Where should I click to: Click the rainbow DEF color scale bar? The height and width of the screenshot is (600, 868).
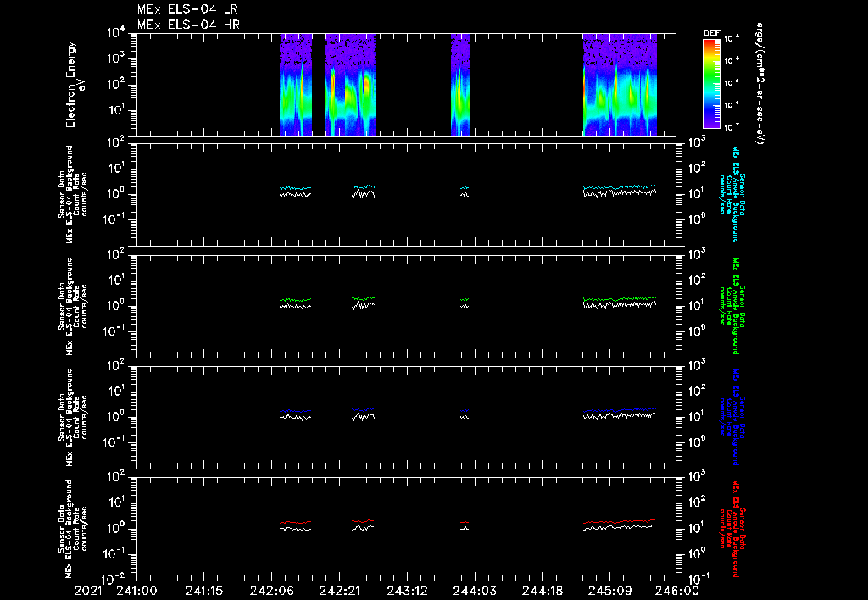pyautogui.click(x=711, y=84)
